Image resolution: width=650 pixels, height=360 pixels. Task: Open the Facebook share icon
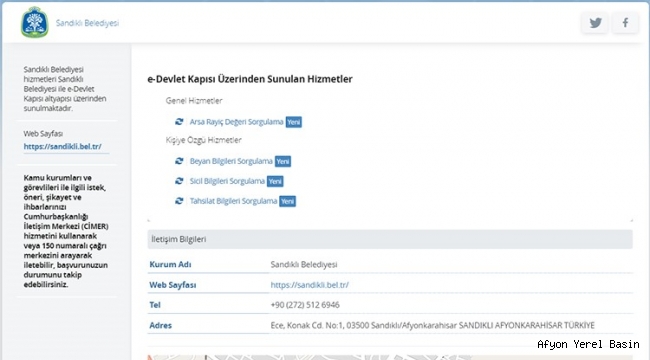coord(625,22)
